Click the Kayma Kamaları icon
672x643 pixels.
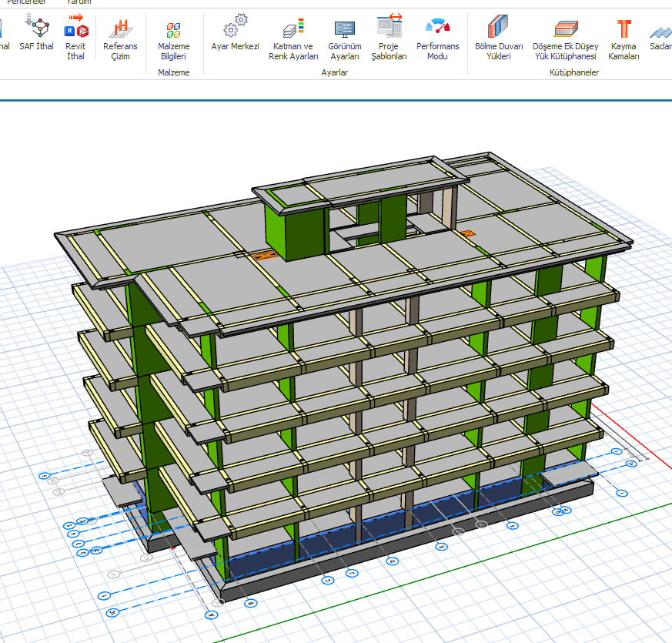pos(624,28)
